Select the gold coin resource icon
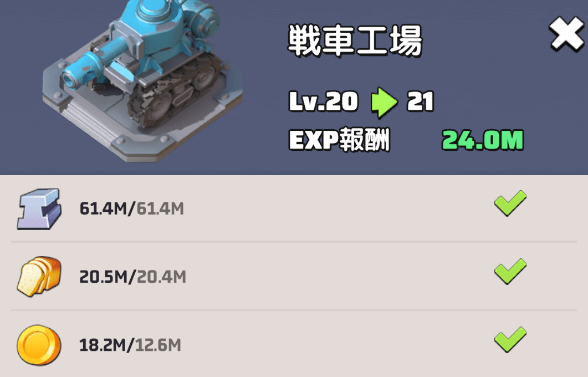 39,345
